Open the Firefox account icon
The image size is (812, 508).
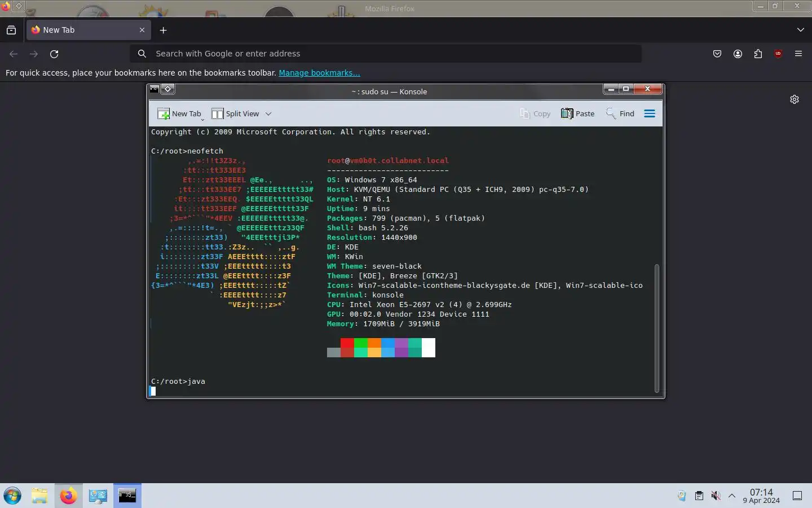(x=738, y=54)
